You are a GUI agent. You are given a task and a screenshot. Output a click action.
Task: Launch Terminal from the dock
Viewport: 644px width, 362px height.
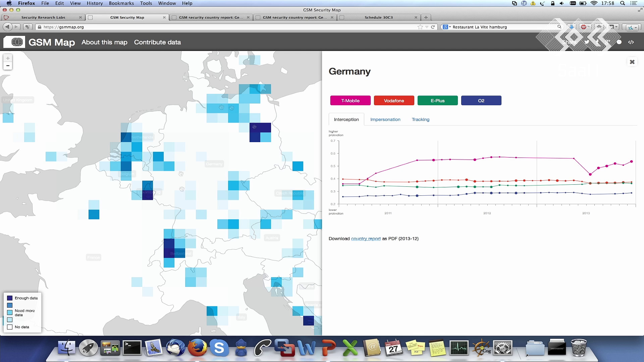(132, 348)
